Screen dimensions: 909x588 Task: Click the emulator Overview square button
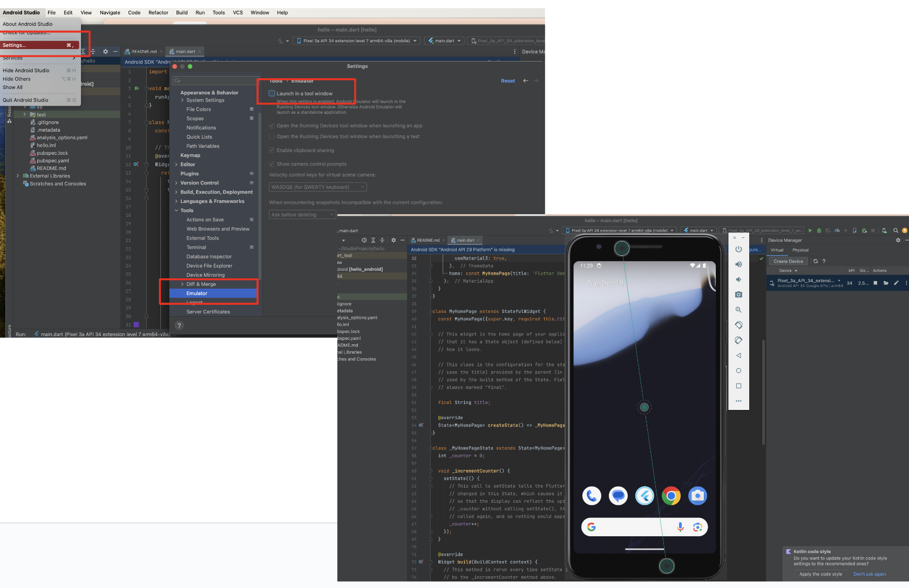pyautogui.click(x=738, y=386)
